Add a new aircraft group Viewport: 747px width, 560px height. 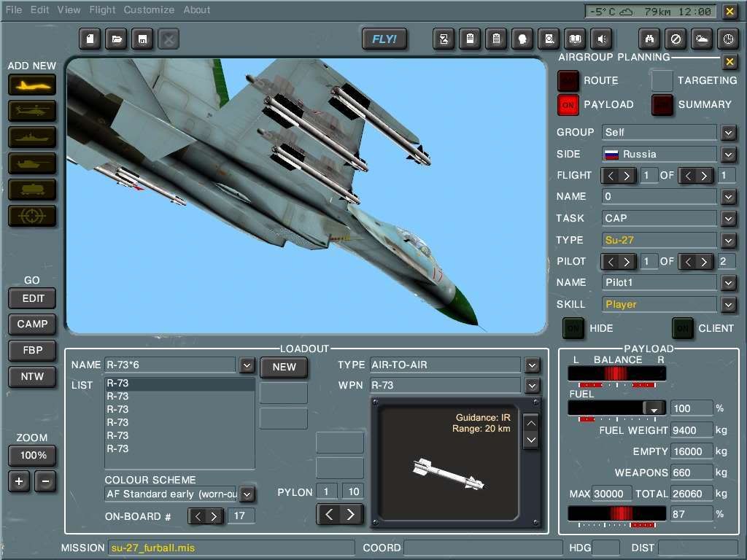[32, 85]
